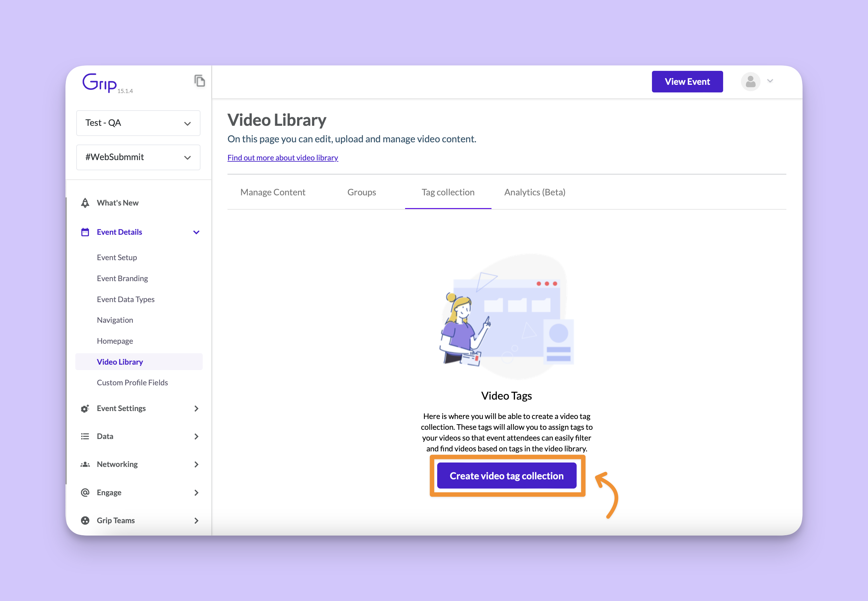The image size is (868, 601).
Task: Click the Event Details menu label
Action: coord(119,232)
